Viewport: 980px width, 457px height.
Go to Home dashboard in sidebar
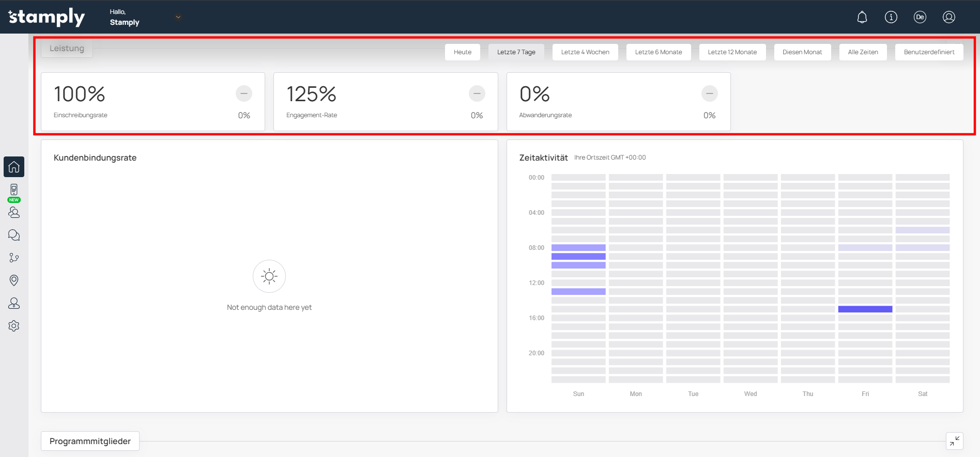click(x=14, y=167)
